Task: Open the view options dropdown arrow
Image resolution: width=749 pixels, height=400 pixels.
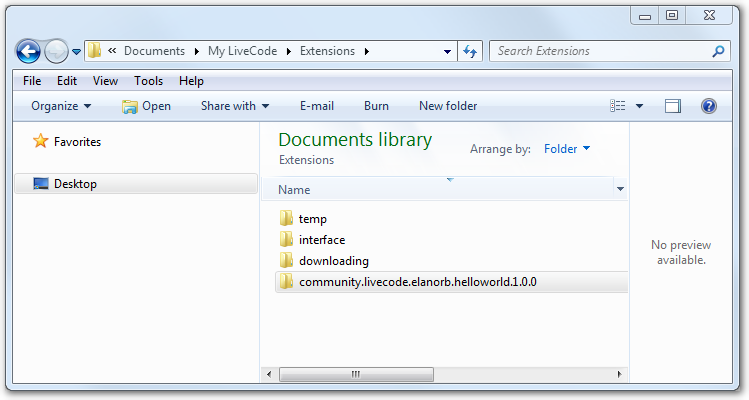Action: click(x=639, y=106)
